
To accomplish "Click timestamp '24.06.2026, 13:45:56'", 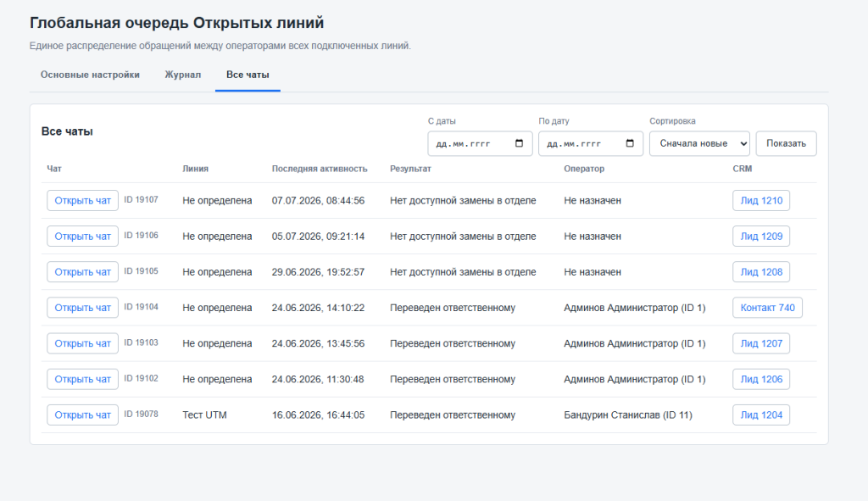I will [x=319, y=343].
